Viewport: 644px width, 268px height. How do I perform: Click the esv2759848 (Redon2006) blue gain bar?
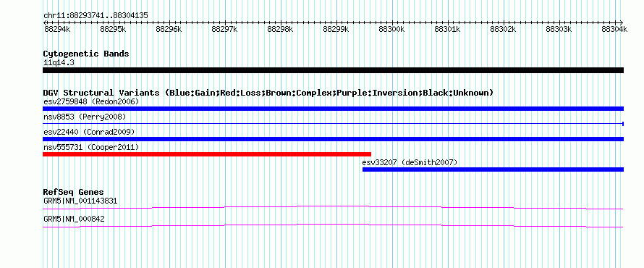[x=333, y=109]
